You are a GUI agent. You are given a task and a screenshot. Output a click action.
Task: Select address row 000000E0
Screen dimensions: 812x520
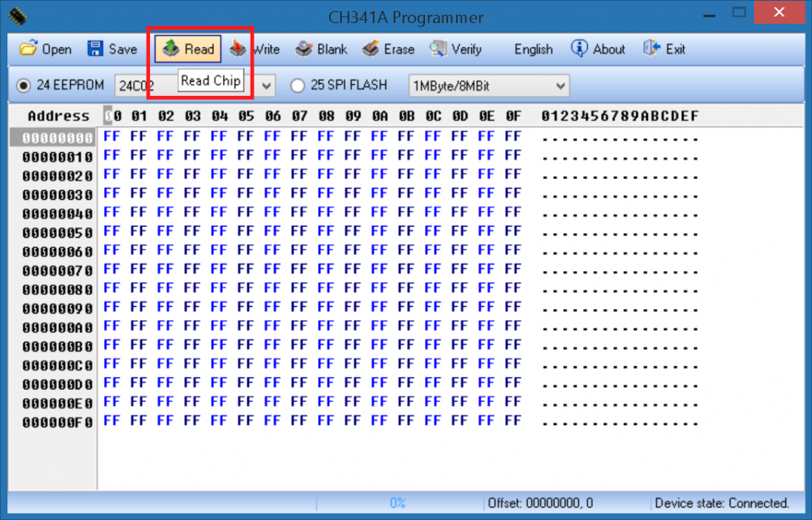(x=57, y=403)
